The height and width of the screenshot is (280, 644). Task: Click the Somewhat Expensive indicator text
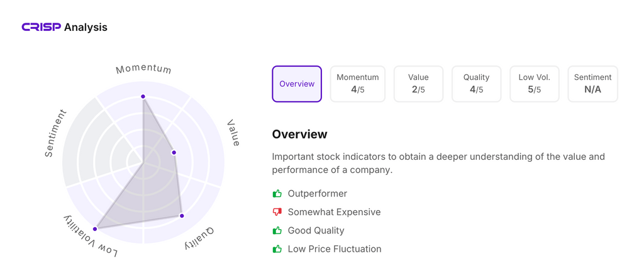(334, 212)
